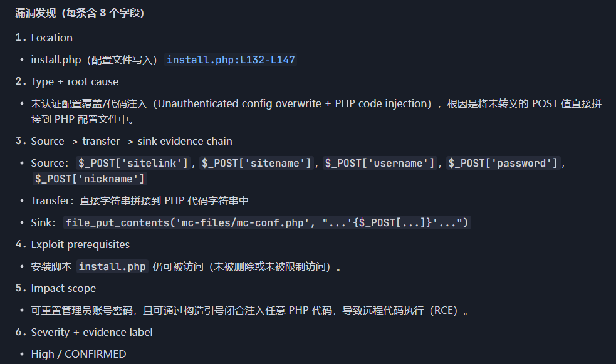Click the $_POST['sitelink'] code snippet
Screen dimensions: 616x364
click(x=132, y=163)
